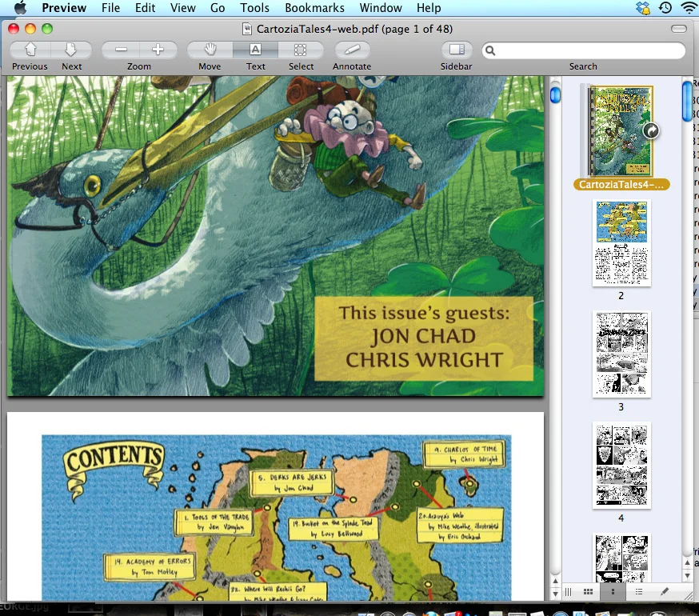Select the cover page thumbnail in sidebar
The height and width of the screenshot is (616, 699).
(x=621, y=131)
